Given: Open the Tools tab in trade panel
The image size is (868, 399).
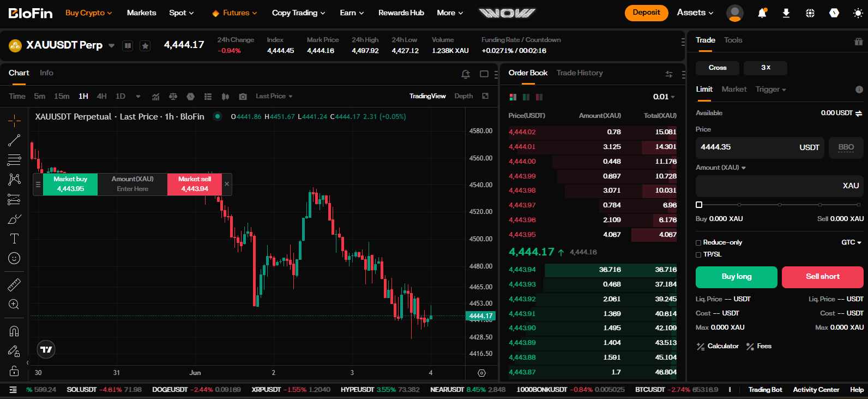Looking at the screenshot, I should pos(733,40).
